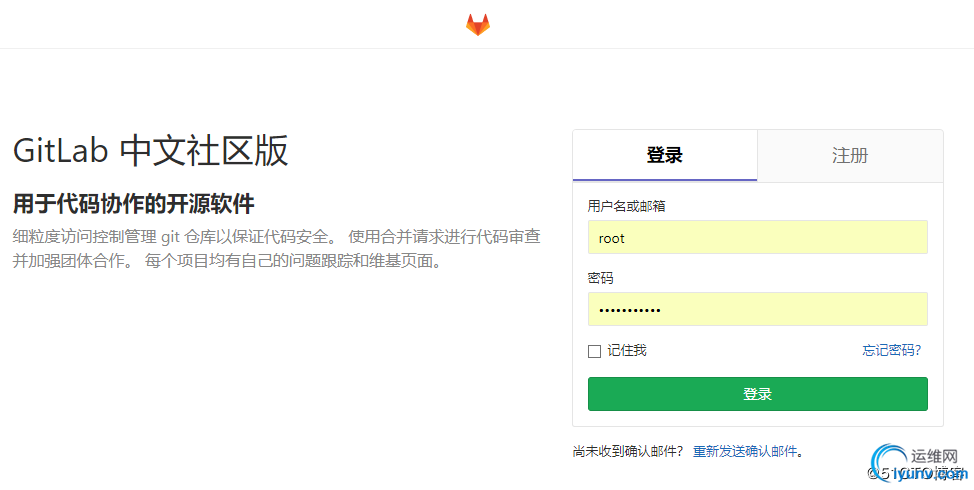The image size is (974, 490).
Task: Open the 忘记密码? link
Action: click(891, 350)
